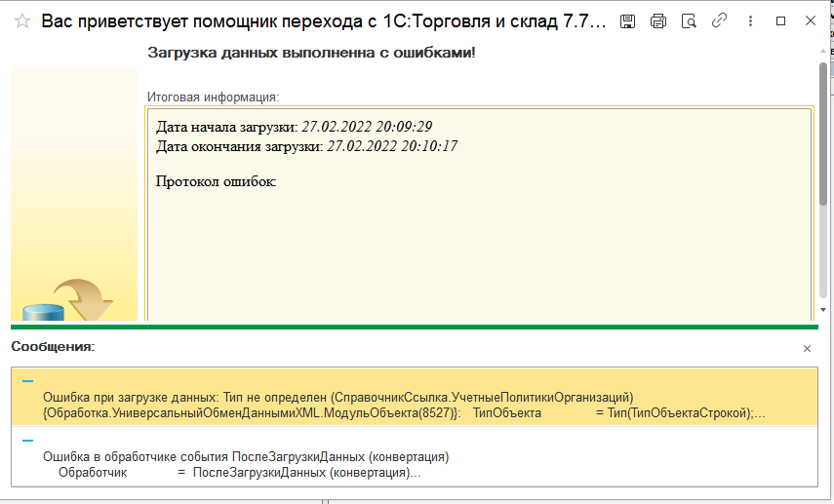This screenshot has height=504, width=834.
Task: Click the 'Протокол ошибок' line
Action: pyautogui.click(x=216, y=181)
